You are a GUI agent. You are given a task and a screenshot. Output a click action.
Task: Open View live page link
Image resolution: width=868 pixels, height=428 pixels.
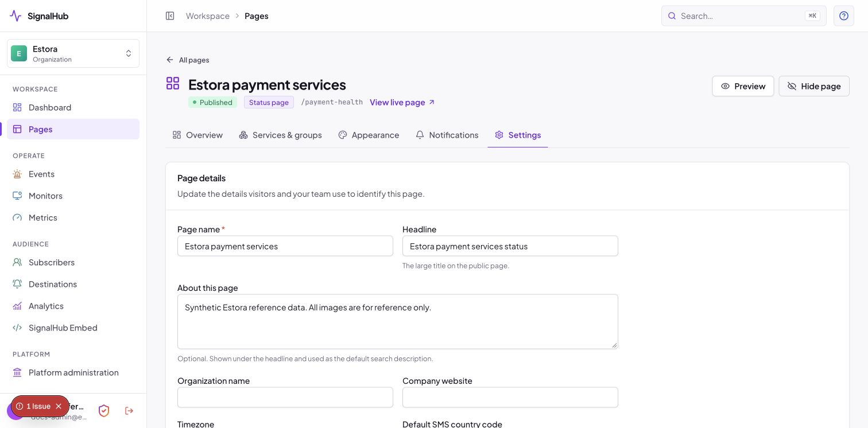(x=402, y=102)
